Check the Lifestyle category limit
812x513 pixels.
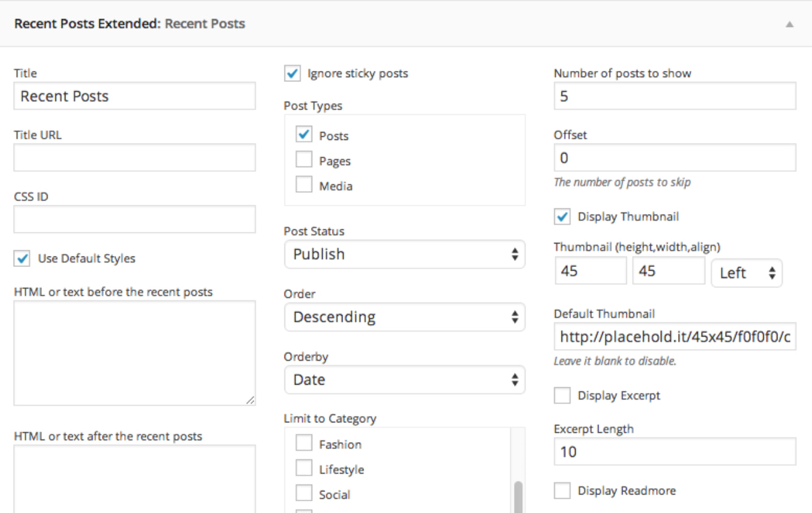[304, 468]
